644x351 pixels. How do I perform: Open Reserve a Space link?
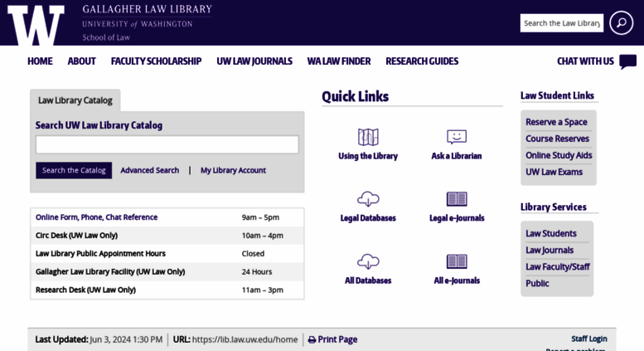[556, 122]
